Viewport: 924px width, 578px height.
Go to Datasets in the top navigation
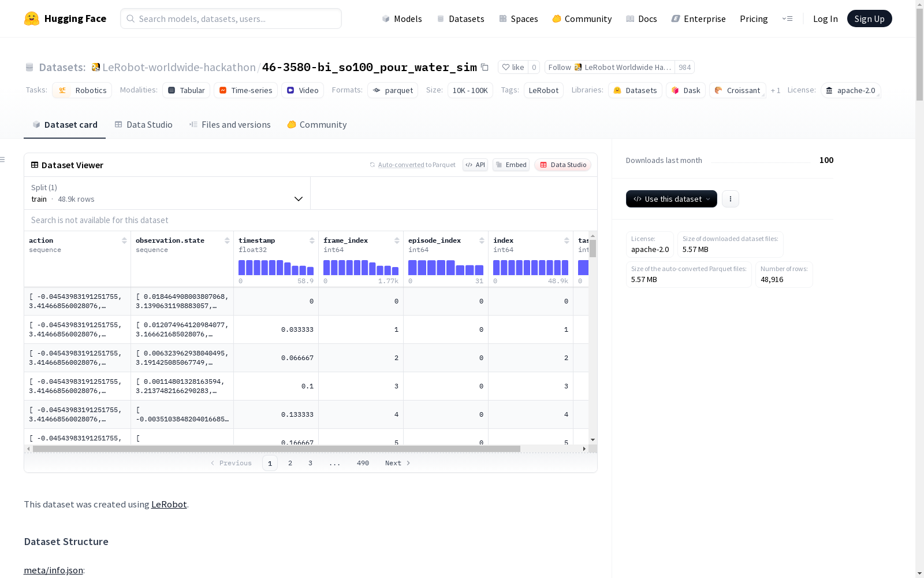[460, 18]
